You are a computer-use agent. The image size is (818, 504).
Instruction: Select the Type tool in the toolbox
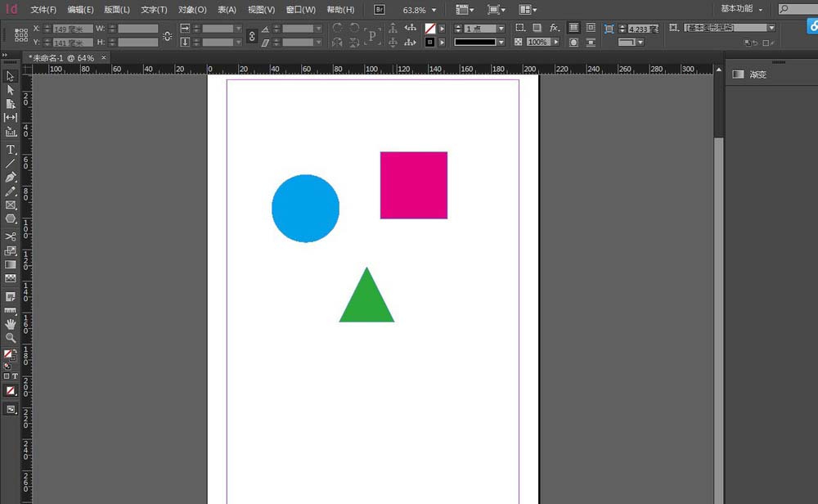pos(11,150)
